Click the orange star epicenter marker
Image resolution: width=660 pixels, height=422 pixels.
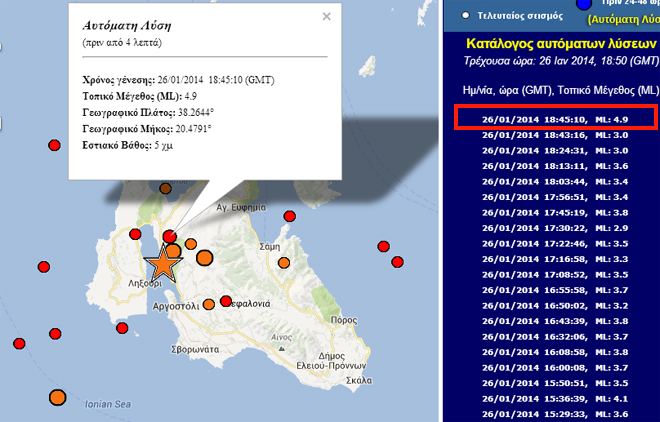coord(162,265)
